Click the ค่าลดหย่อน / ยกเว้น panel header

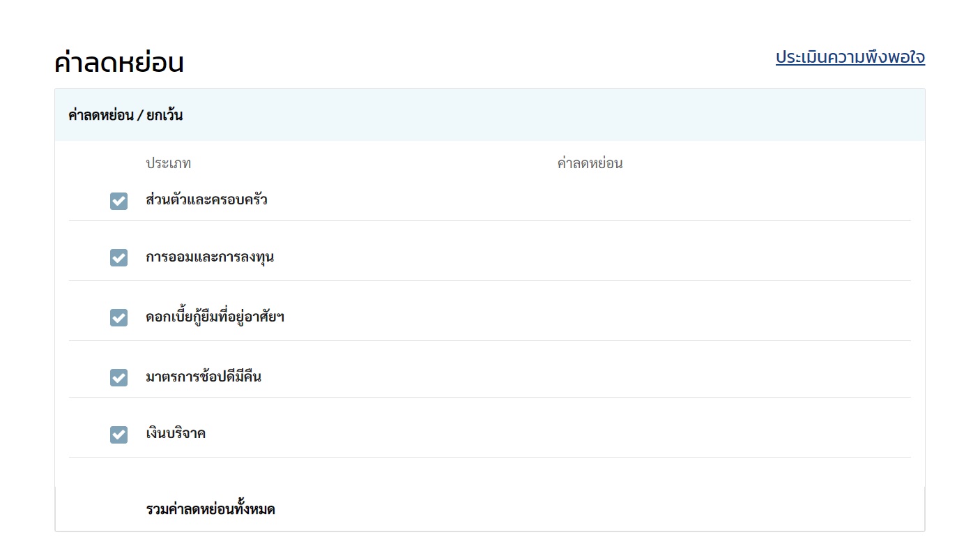(125, 115)
